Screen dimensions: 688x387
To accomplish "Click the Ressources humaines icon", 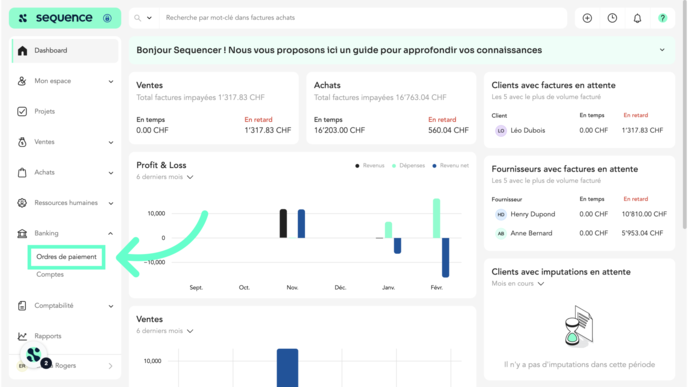I will (22, 203).
